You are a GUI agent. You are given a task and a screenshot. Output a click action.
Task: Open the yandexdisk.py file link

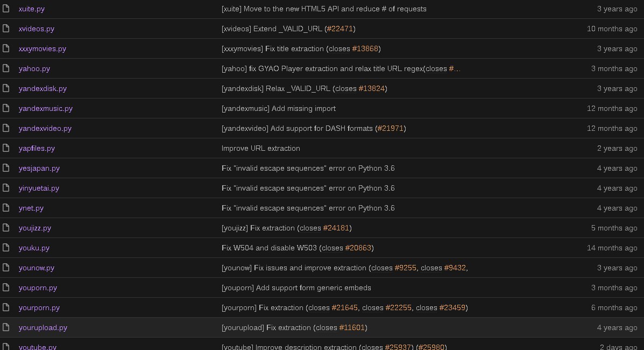click(x=43, y=88)
